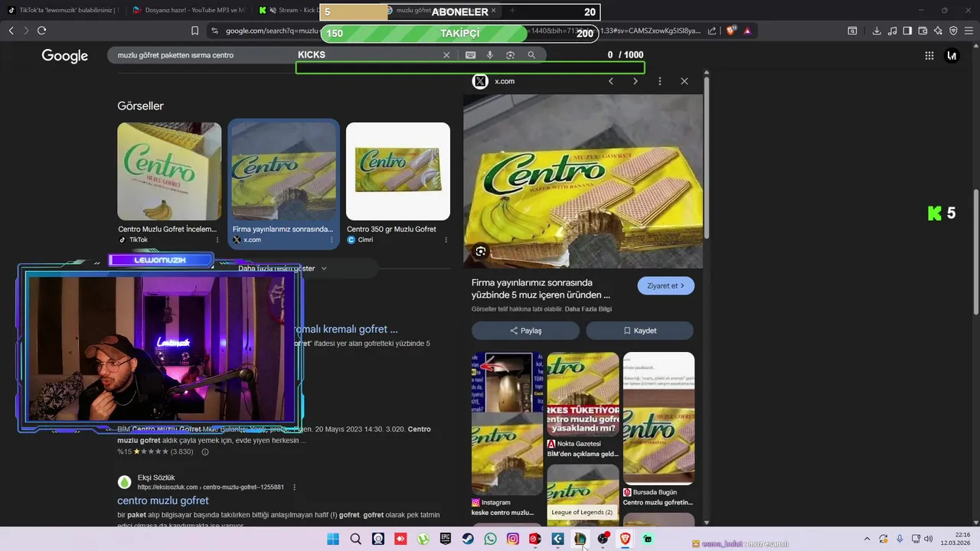Image resolution: width=980 pixels, height=551 pixels.
Task: Click the Google logo
Action: tap(64, 56)
